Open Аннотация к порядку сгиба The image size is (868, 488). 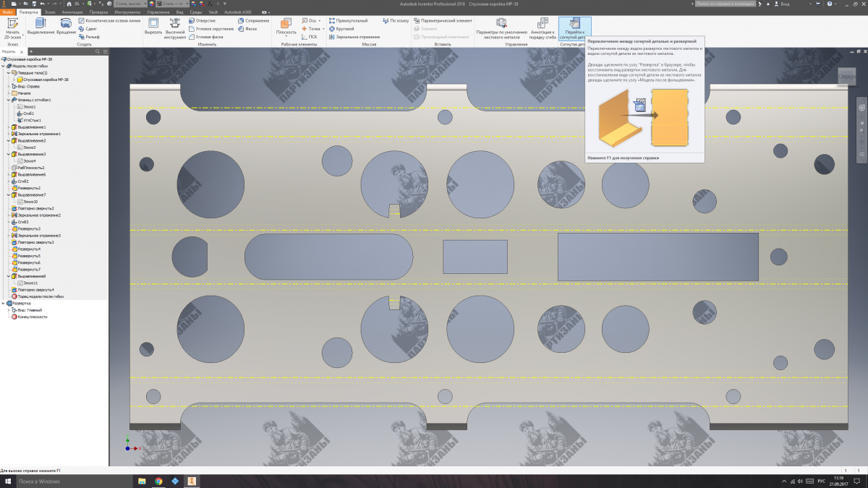click(542, 27)
